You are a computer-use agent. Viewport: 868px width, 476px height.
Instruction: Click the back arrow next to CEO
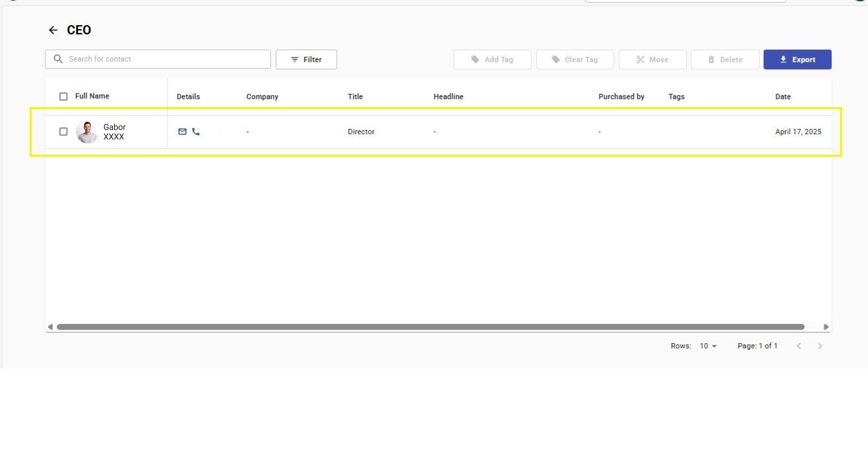pos(53,30)
